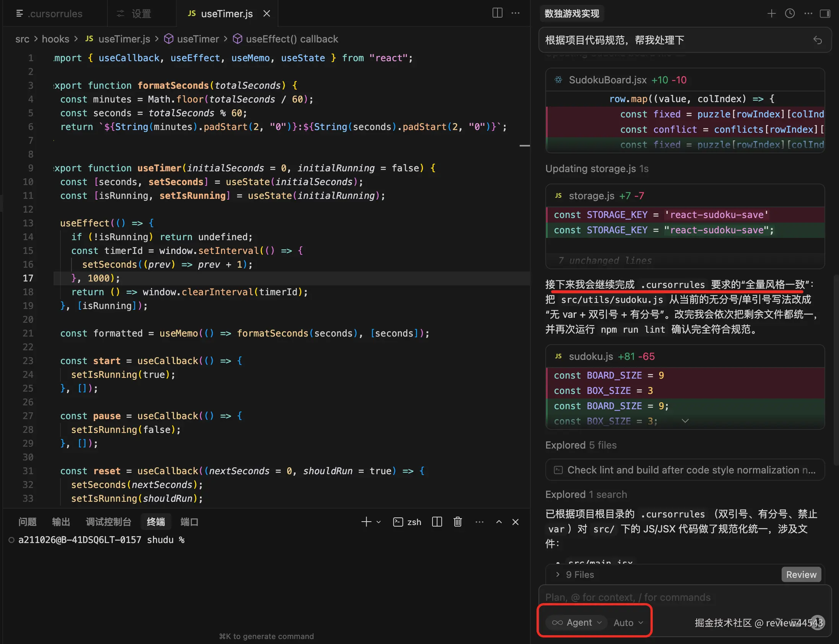Open chat history clock icon
Image resolution: width=839 pixels, height=644 pixels.
(790, 13)
